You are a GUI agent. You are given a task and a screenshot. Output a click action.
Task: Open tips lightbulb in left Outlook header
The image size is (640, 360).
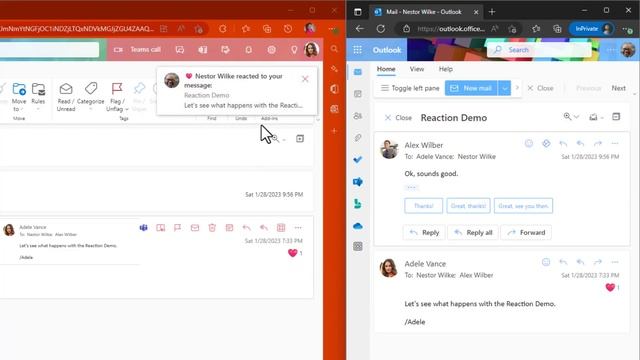294,50
